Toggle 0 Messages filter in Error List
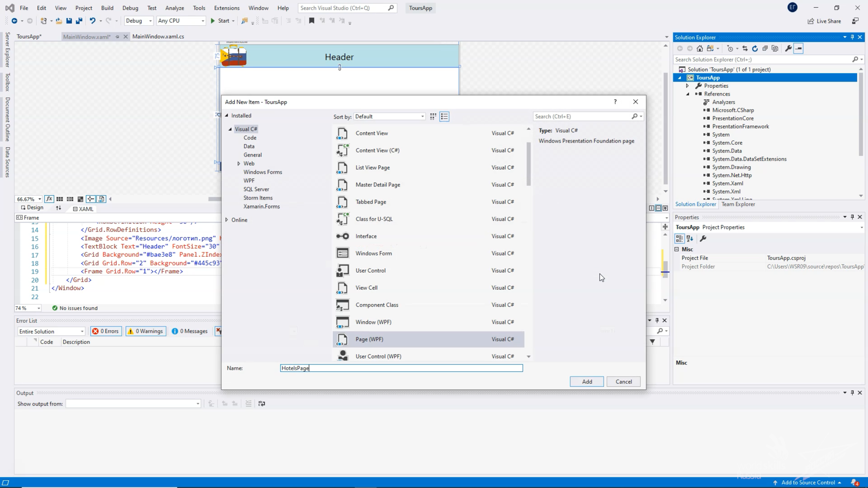This screenshot has height=488, width=868. coord(190,332)
